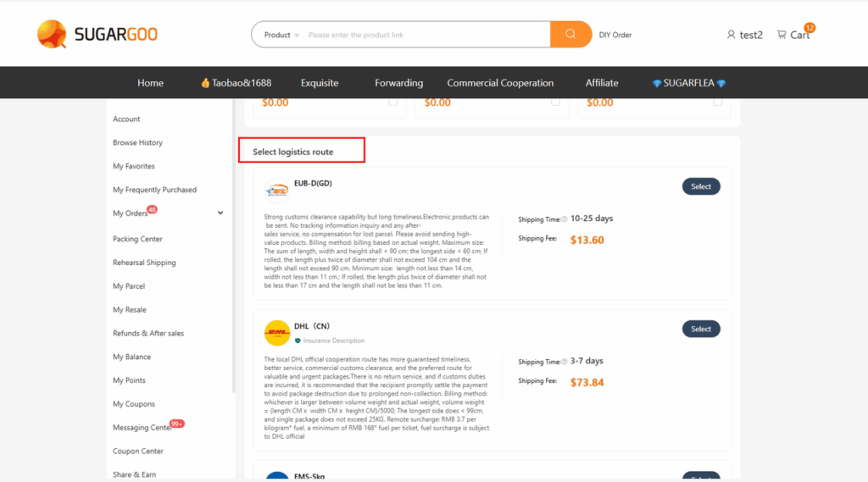Click the Messaging Center 99+ badge

(x=176, y=424)
